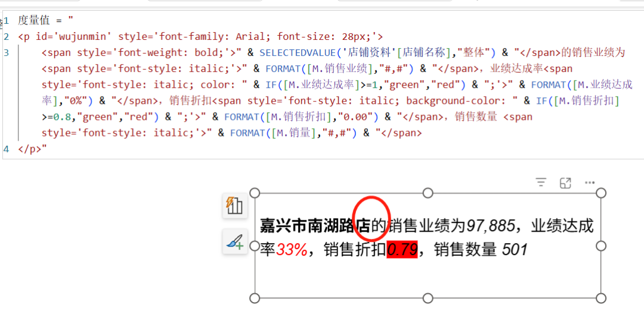Click the 0.8 threshold value in the code

pos(63,117)
